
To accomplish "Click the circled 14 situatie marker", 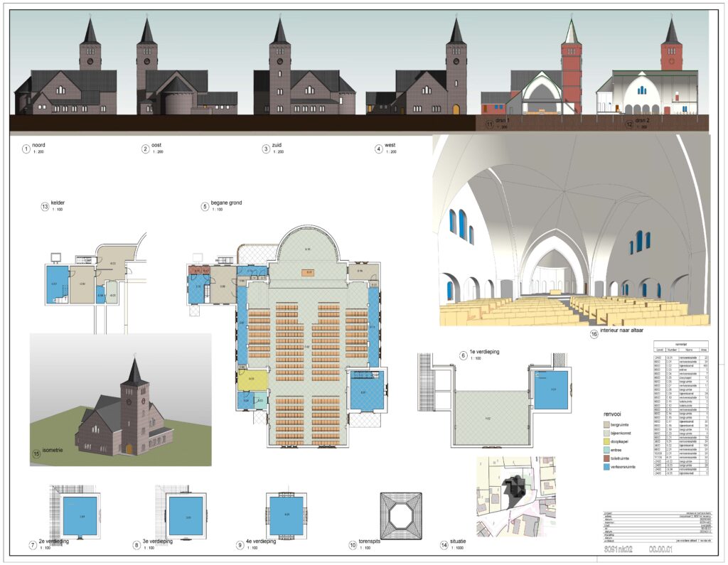I will (x=444, y=546).
